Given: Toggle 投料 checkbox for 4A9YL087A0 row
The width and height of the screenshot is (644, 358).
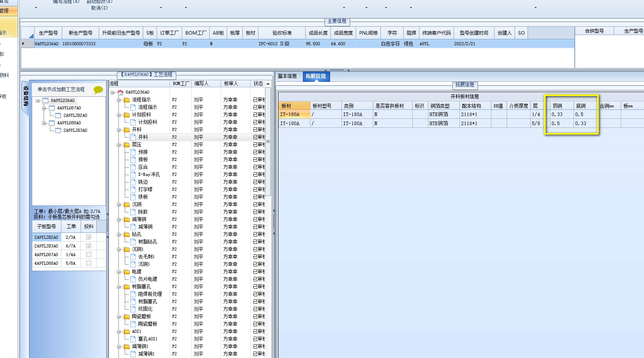Looking at the screenshot, I should (x=89, y=255).
